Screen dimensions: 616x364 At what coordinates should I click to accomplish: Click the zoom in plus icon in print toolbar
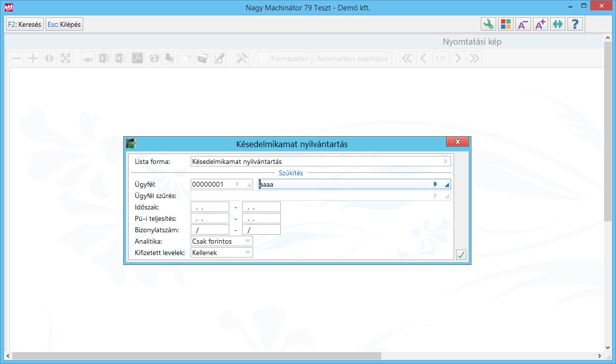[x=33, y=58]
